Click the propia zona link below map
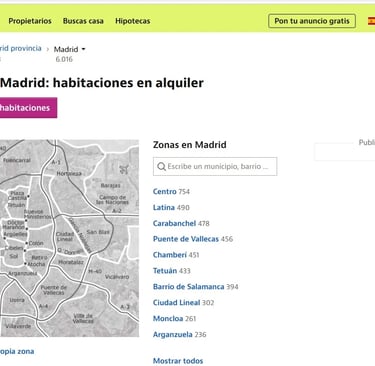 tap(17, 351)
